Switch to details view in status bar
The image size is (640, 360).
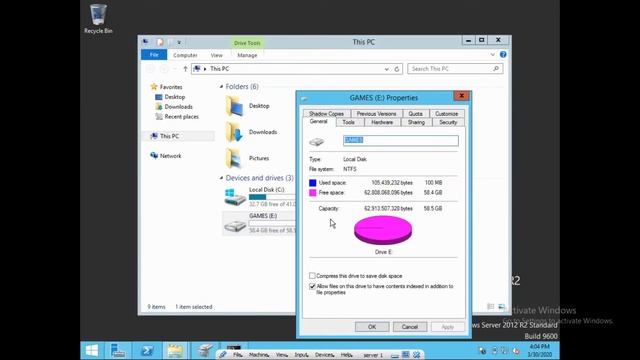[x=491, y=307]
